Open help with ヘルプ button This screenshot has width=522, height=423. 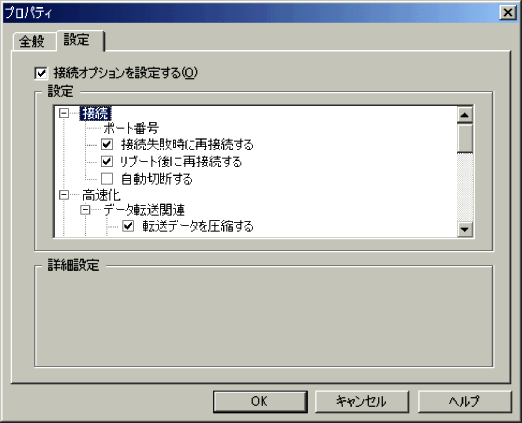tap(464, 401)
